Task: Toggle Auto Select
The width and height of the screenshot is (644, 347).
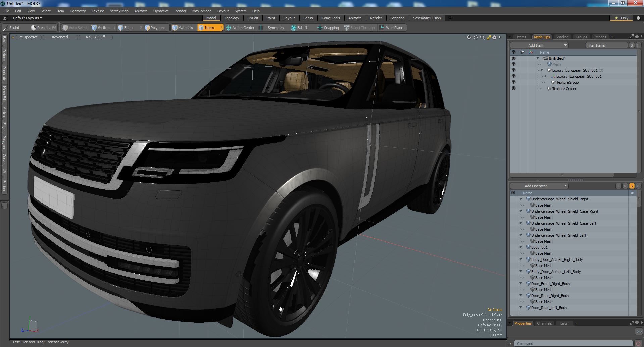Action: [x=75, y=28]
